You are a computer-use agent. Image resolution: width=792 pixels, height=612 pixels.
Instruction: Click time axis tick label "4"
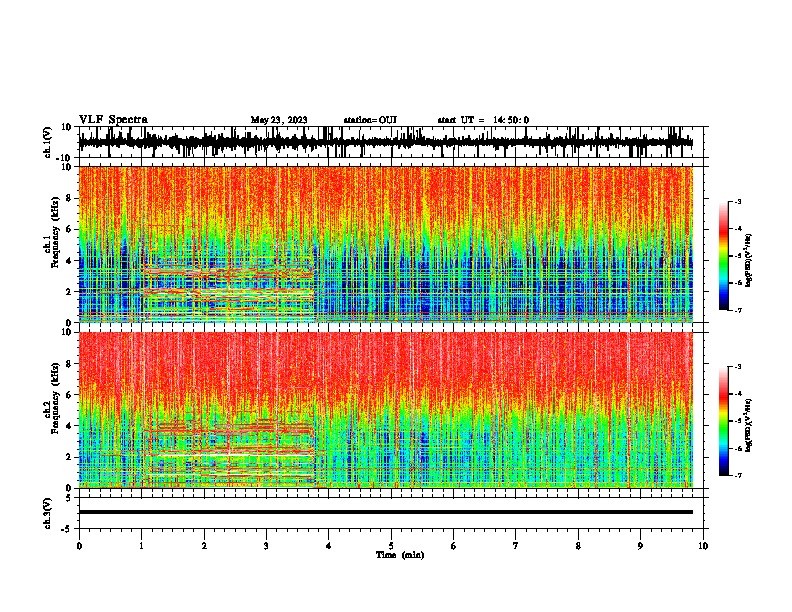pyautogui.click(x=329, y=546)
